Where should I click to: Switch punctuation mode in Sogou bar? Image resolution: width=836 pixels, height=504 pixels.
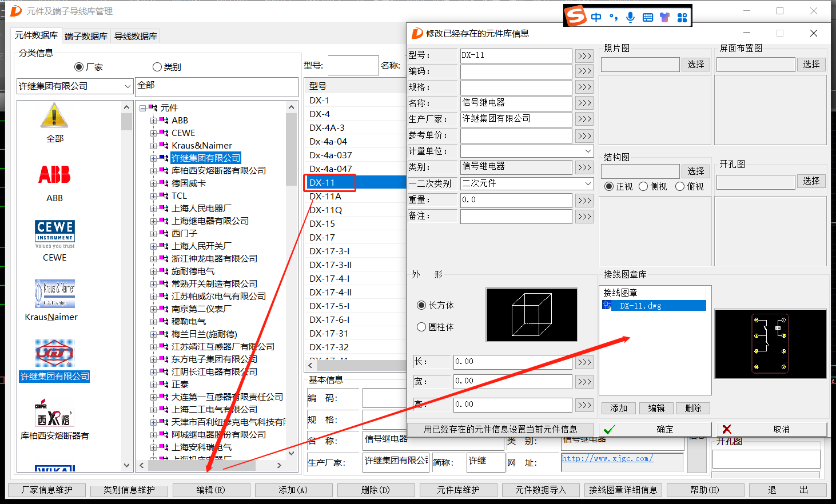click(x=614, y=18)
